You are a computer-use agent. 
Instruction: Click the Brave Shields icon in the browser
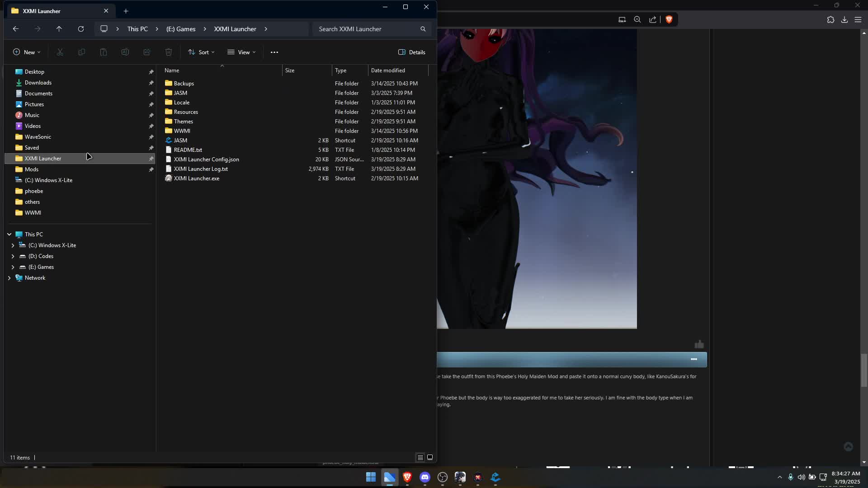coord(669,19)
